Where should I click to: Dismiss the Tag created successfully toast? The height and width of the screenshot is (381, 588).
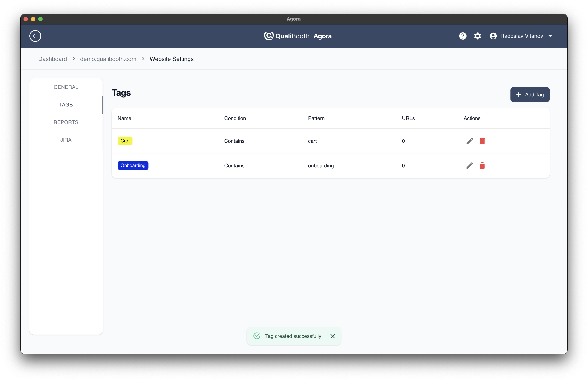[x=333, y=336]
